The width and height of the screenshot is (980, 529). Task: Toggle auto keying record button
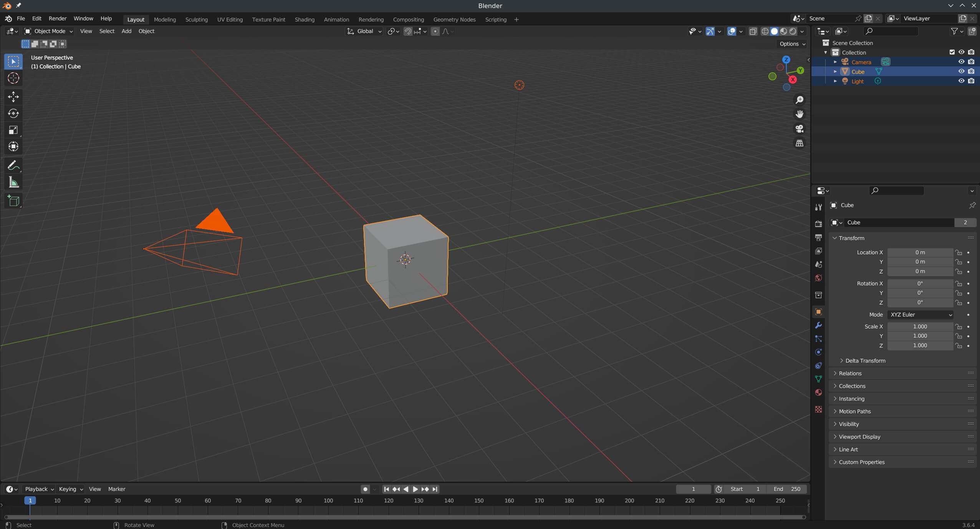(x=365, y=489)
